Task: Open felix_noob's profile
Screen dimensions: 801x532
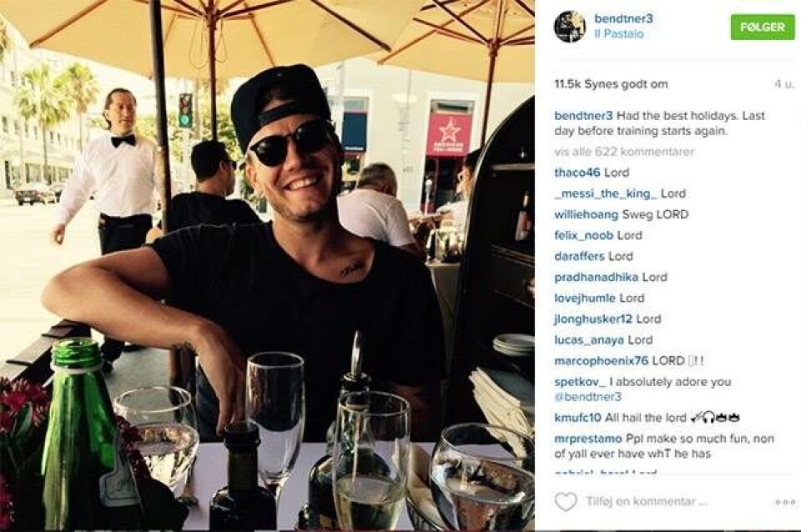Action: click(583, 235)
